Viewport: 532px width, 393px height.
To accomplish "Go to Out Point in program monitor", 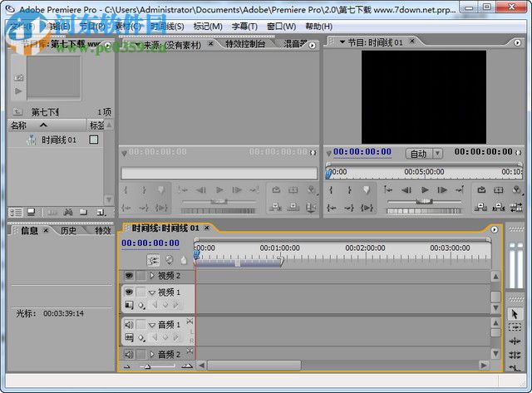I will [x=349, y=208].
